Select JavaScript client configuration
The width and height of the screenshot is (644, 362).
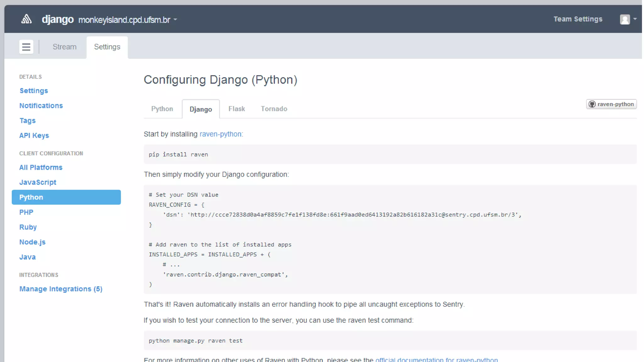pos(38,182)
